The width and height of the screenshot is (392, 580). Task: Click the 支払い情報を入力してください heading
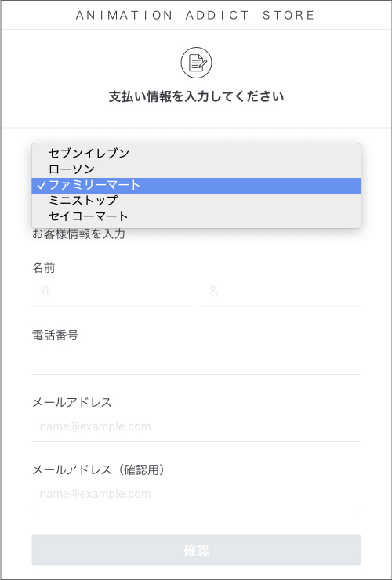tap(196, 96)
